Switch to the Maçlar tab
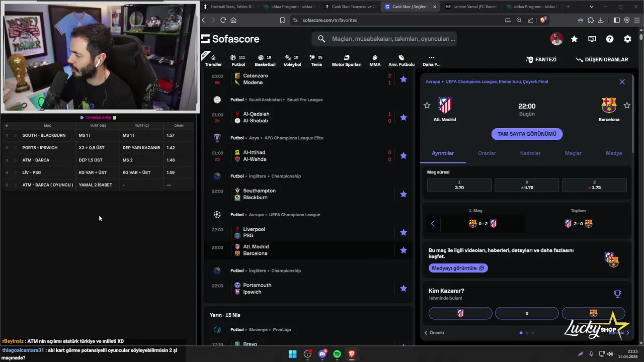The width and height of the screenshot is (644, 362). (573, 153)
